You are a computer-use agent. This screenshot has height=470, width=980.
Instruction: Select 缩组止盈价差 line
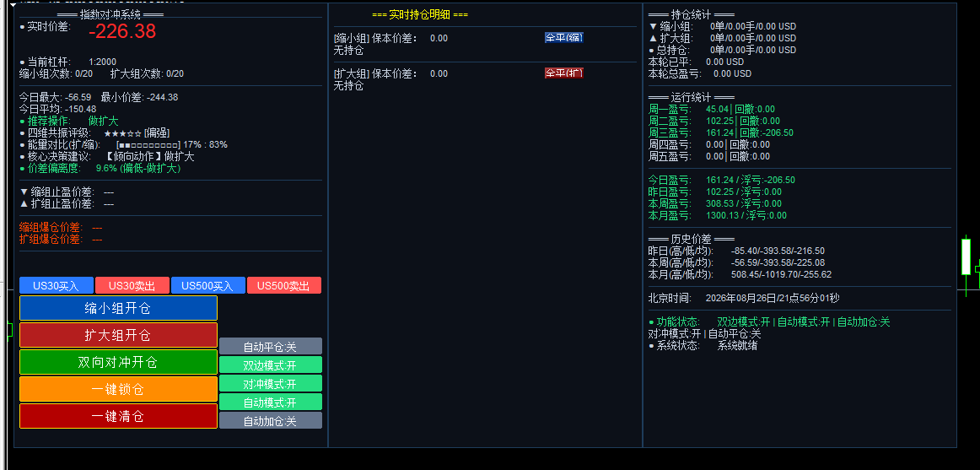[x=67, y=192]
